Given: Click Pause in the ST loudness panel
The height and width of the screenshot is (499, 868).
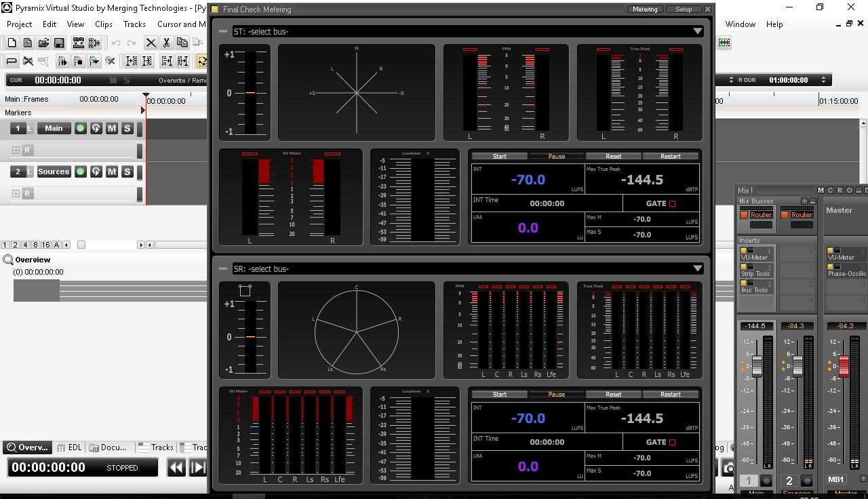Looking at the screenshot, I should pyautogui.click(x=557, y=156).
